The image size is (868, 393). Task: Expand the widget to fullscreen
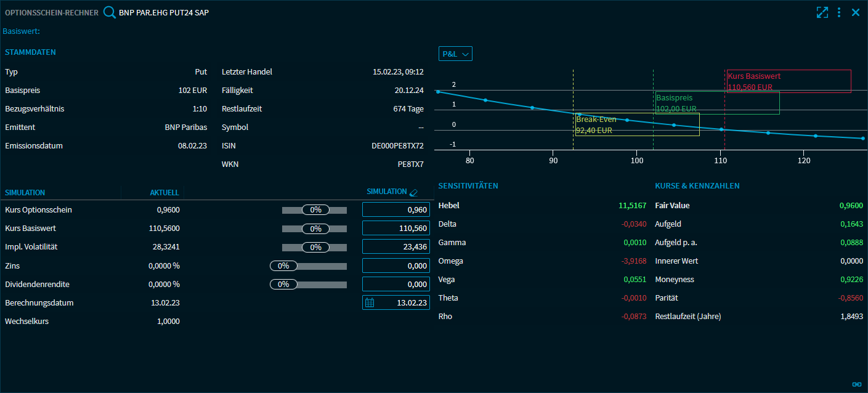[x=822, y=12]
